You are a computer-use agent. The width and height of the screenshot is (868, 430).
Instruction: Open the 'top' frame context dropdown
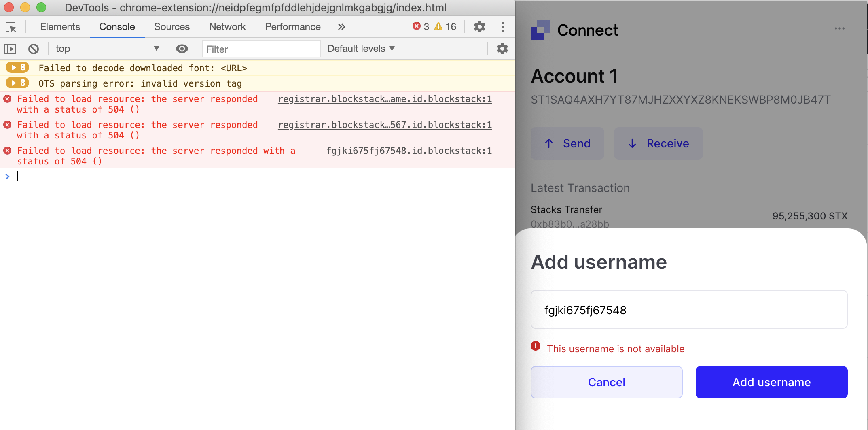click(107, 49)
